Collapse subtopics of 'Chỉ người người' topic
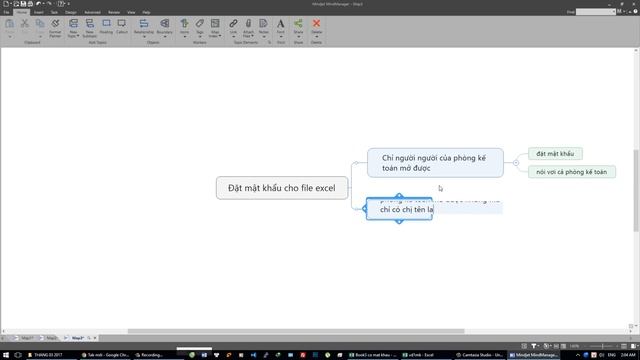 click(x=516, y=163)
